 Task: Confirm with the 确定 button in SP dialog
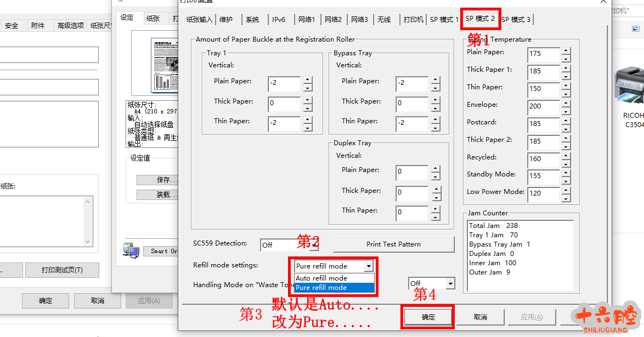pyautogui.click(x=428, y=317)
